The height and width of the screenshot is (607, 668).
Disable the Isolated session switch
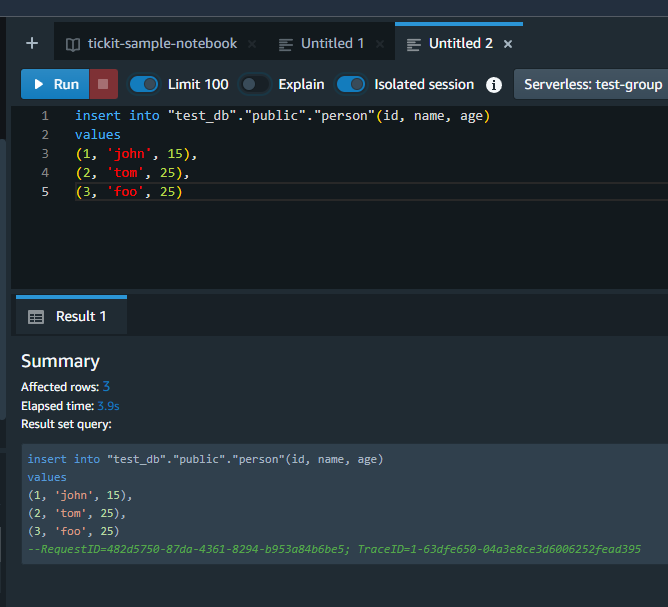[351, 84]
